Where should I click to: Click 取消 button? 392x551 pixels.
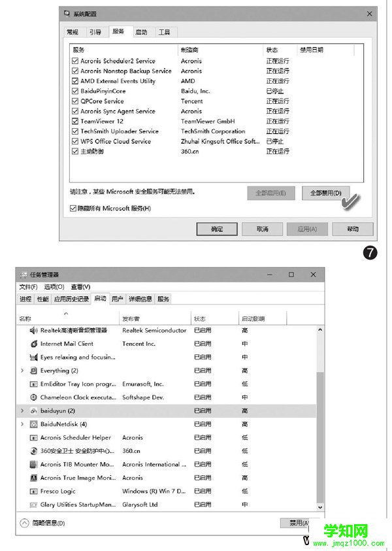[x=262, y=229]
